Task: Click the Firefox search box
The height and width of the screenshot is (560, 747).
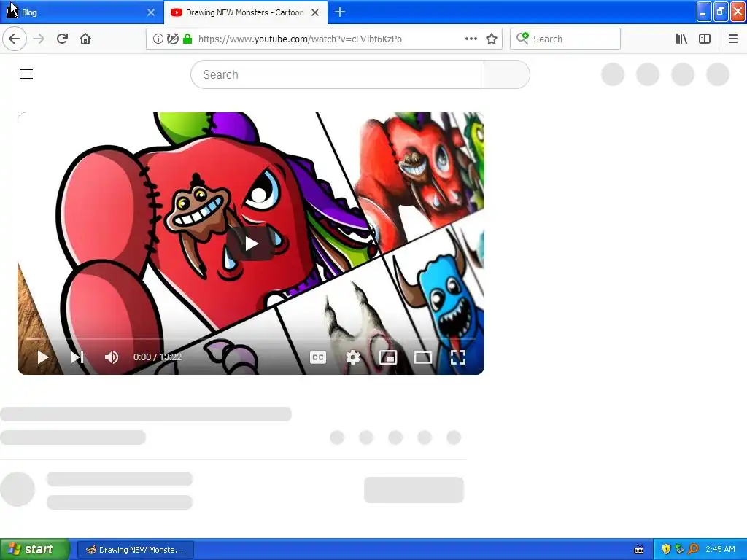Action: pyautogui.click(x=565, y=39)
